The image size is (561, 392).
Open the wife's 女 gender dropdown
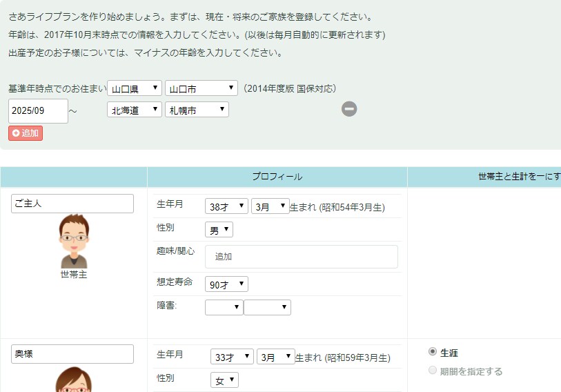pos(225,380)
